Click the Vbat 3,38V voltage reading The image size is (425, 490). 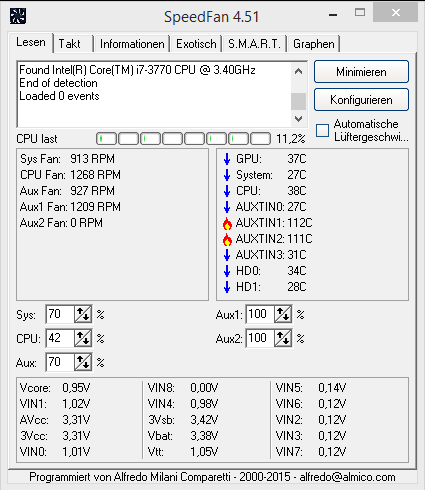coord(183,436)
